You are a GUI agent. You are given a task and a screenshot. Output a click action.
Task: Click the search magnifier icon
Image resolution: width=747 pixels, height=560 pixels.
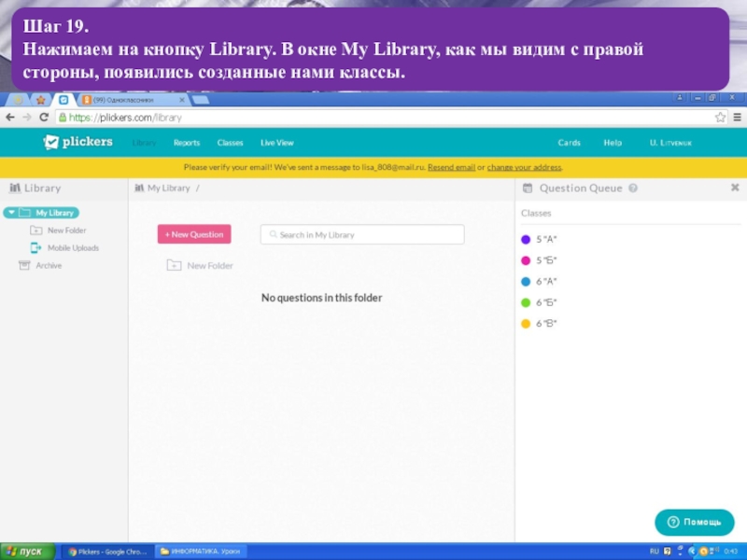(x=273, y=234)
